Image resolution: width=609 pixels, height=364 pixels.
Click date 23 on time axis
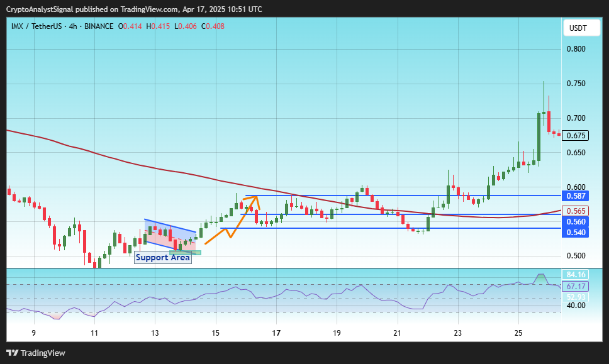click(458, 333)
